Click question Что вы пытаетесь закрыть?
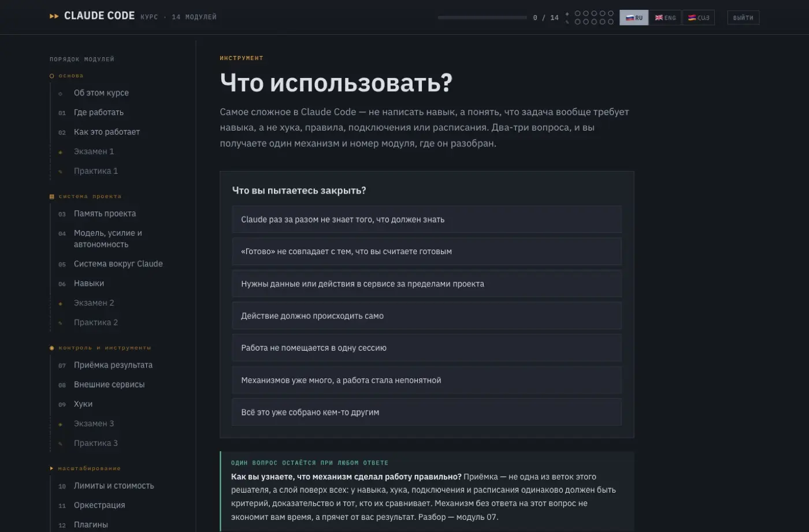 click(x=299, y=191)
